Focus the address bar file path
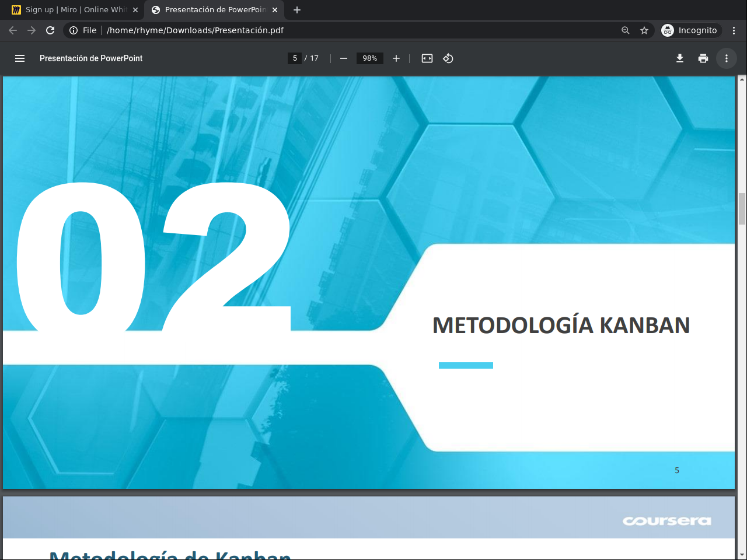Screen dimensions: 747x560 (195, 30)
